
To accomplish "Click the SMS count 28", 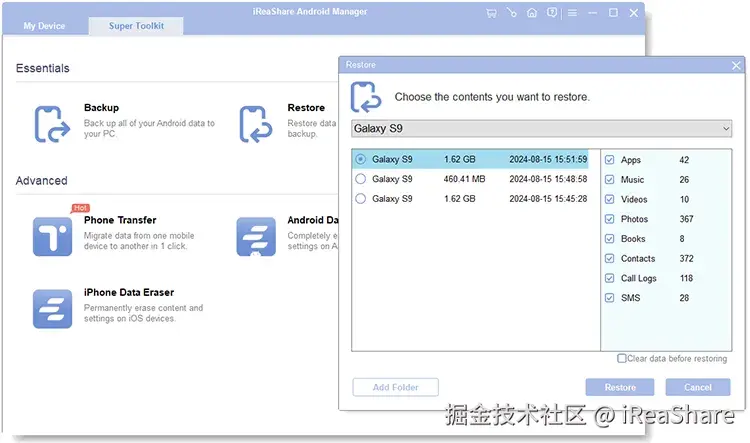I will point(684,298).
